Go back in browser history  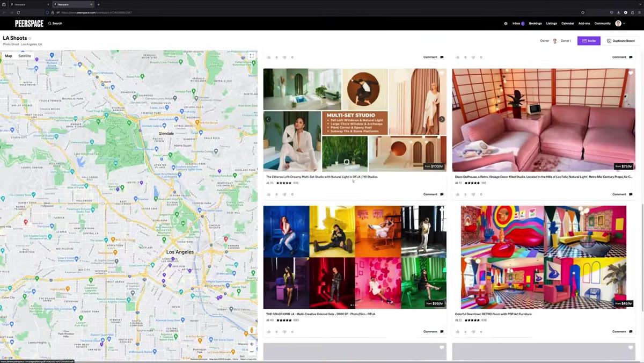pos(5,12)
